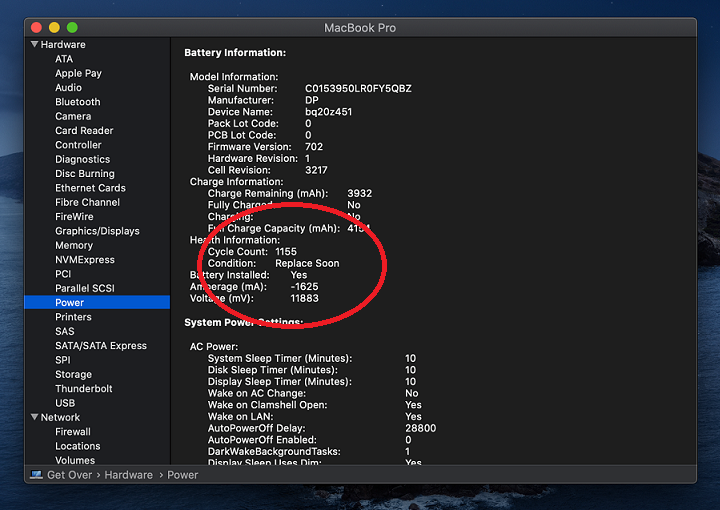
Task: Click the green zoom window button
Action: (73, 27)
